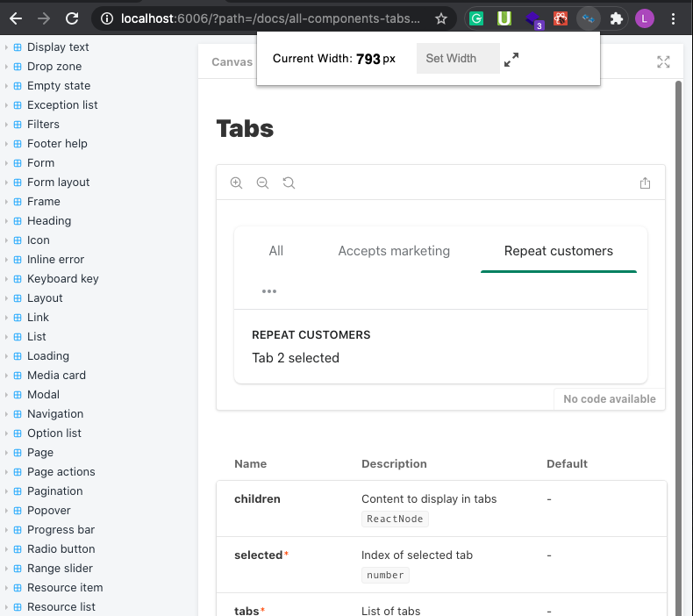Click the browser forward arrow
This screenshot has width=693, height=616.
click(x=44, y=18)
